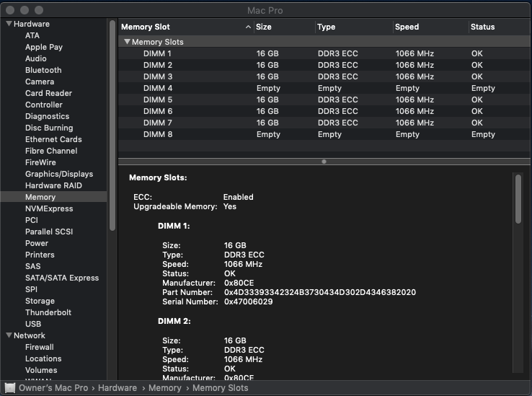Toggle sort arrow on Memory Slot column
532x396 pixels.
point(249,27)
